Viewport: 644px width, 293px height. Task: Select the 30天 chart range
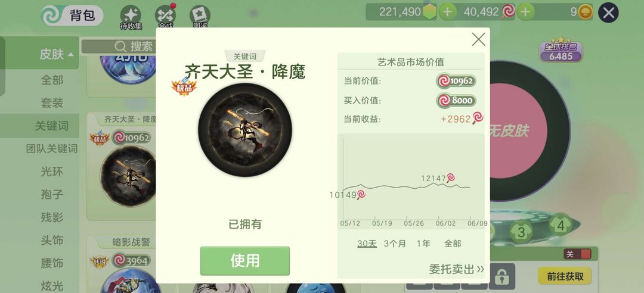point(367,244)
